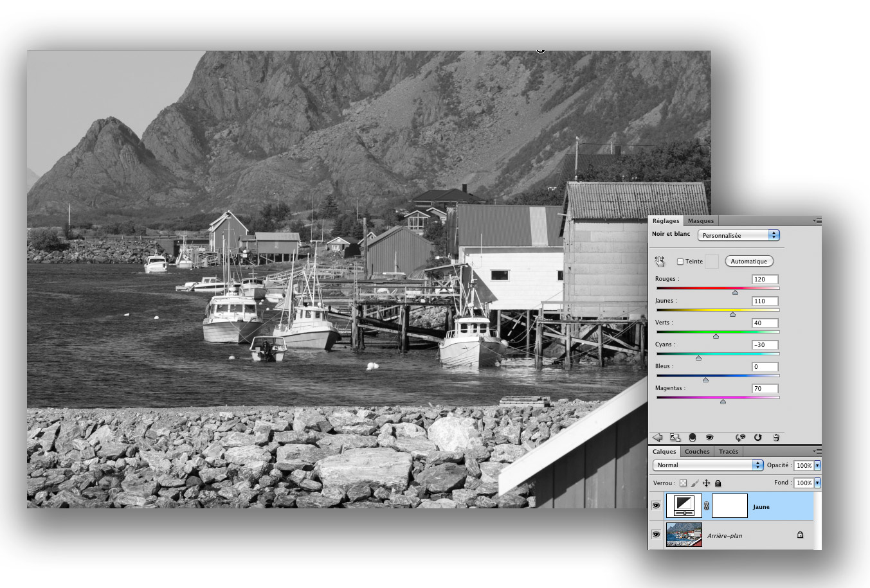Image resolution: width=870 pixels, height=588 pixels.
Task: Select the Arrière-plan layer name
Action: 725,535
